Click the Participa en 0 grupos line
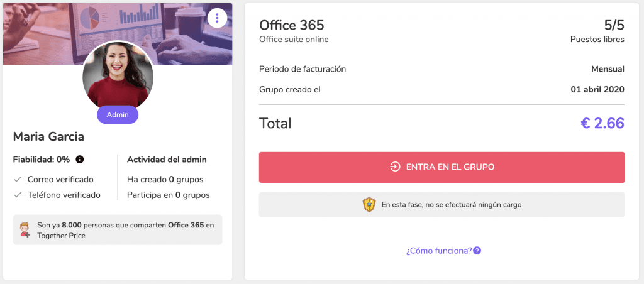The width and height of the screenshot is (644, 284). pyautogui.click(x=169, y=195)
